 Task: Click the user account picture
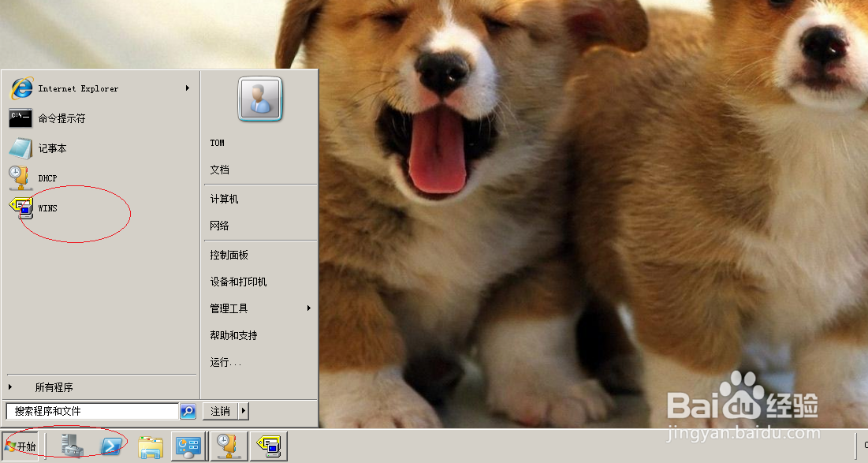[x=260, y=99]
